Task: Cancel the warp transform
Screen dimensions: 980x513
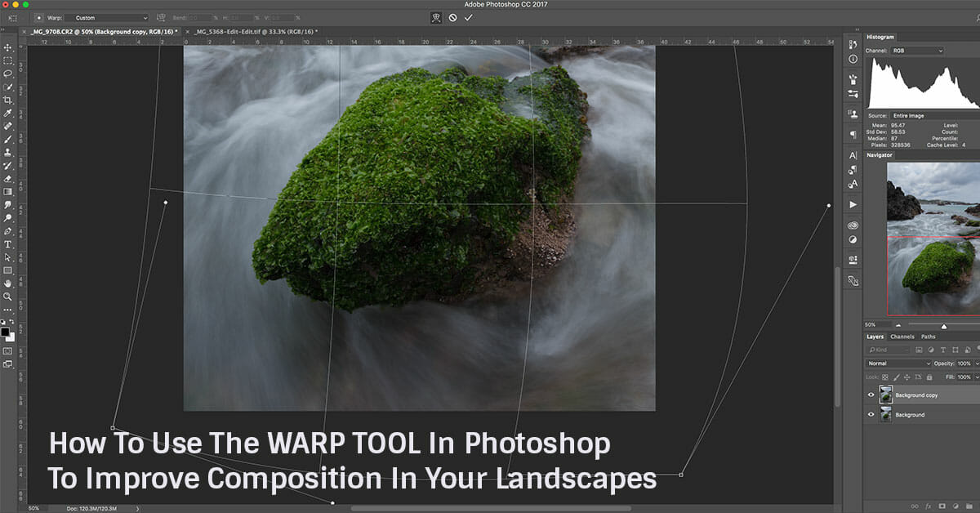Action: [452, 17]
